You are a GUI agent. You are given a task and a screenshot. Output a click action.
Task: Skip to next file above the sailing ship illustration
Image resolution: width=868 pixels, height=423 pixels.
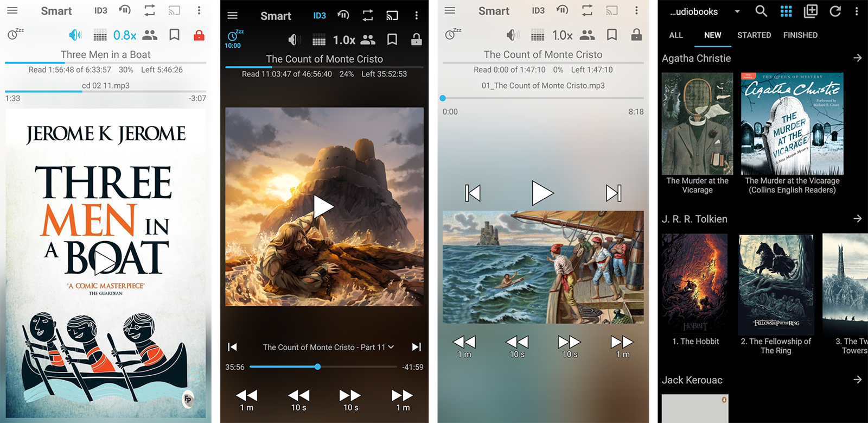[614, 193]
